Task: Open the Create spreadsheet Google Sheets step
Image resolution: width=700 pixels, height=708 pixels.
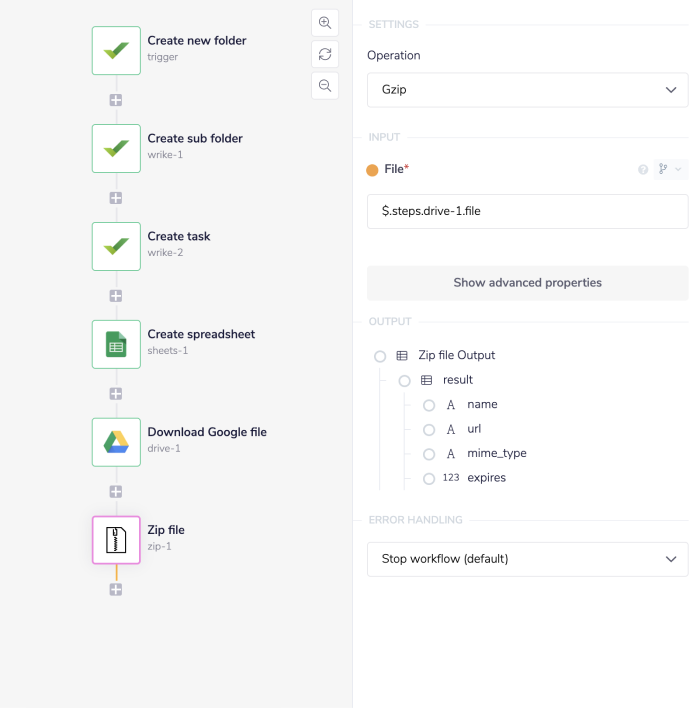Action: [116, 344]
